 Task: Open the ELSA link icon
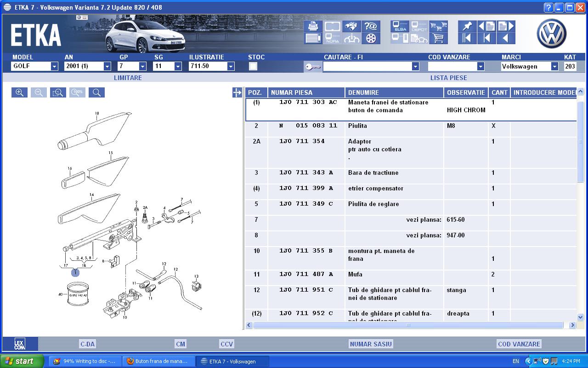(400, 26)
